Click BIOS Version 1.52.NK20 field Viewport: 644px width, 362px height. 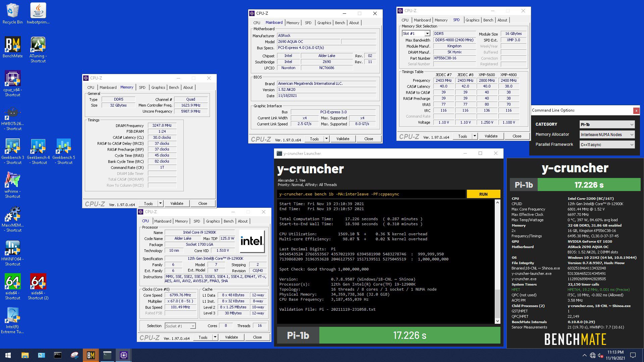click(x=327, y=89)
